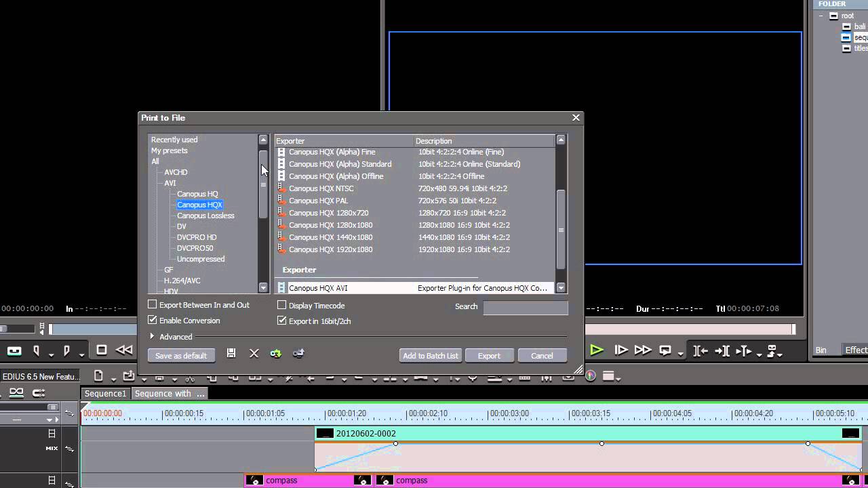868x488 pixels.
Task: Click the Add cut point icon
Action: click(744, 351)
